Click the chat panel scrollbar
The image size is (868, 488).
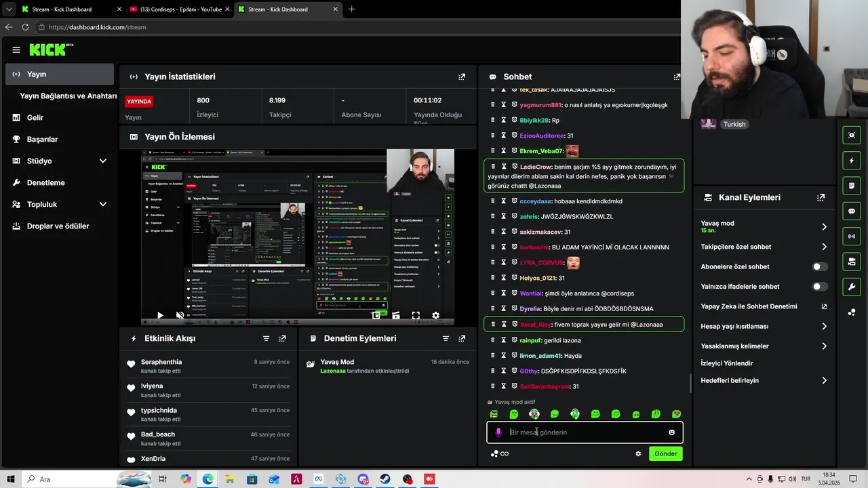click(x=691, y=383)
